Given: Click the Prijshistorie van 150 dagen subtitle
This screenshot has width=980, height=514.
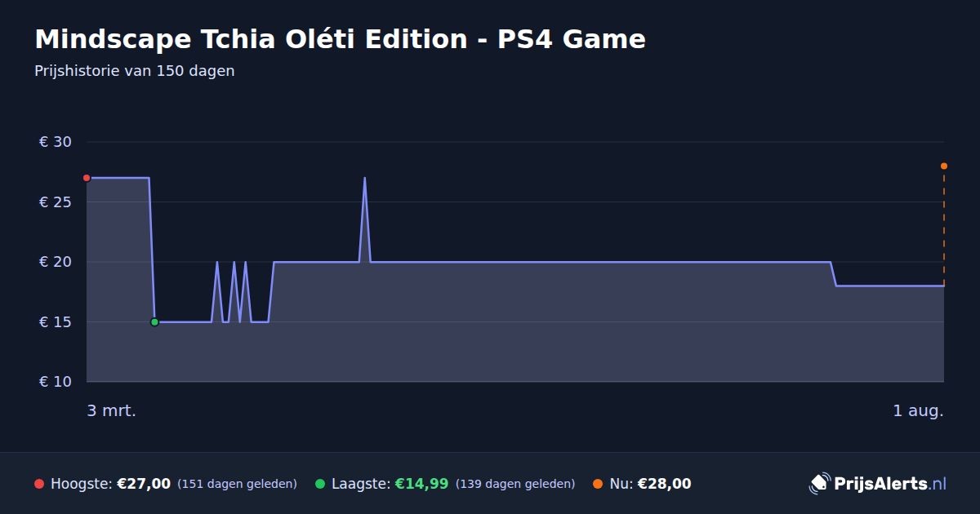Looking at the screenshot, I should [x=135, y=71].
